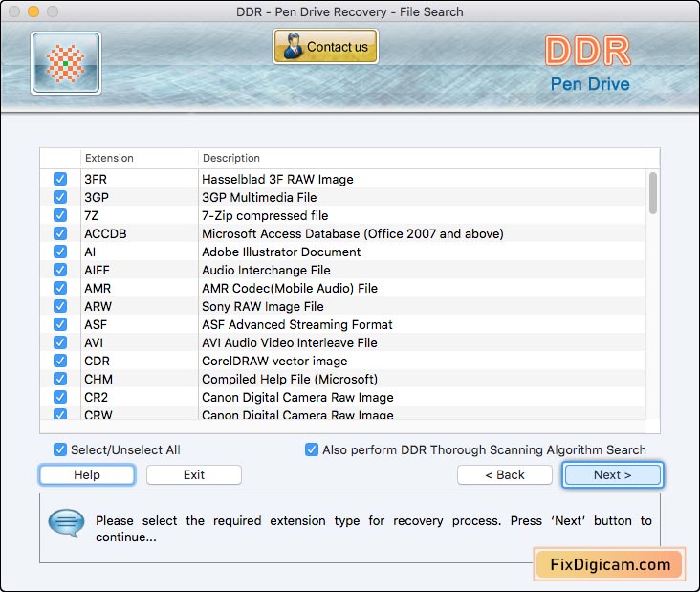Uncheck the 3FR extension checkbox
700x592 pixels.
[60, 179]
